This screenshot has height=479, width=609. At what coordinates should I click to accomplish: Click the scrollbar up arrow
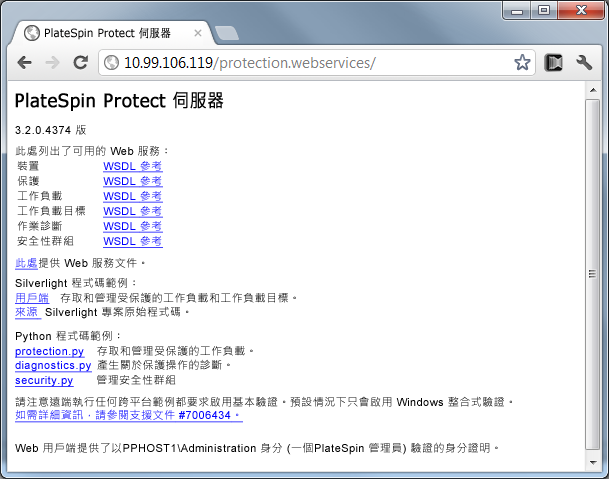[593, 91]
